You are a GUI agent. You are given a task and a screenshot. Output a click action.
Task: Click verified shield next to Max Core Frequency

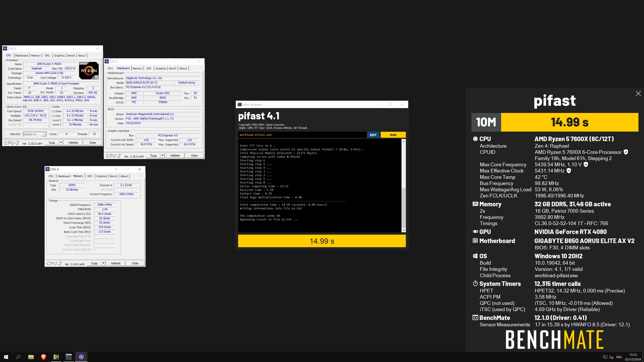tap(586, 164)
